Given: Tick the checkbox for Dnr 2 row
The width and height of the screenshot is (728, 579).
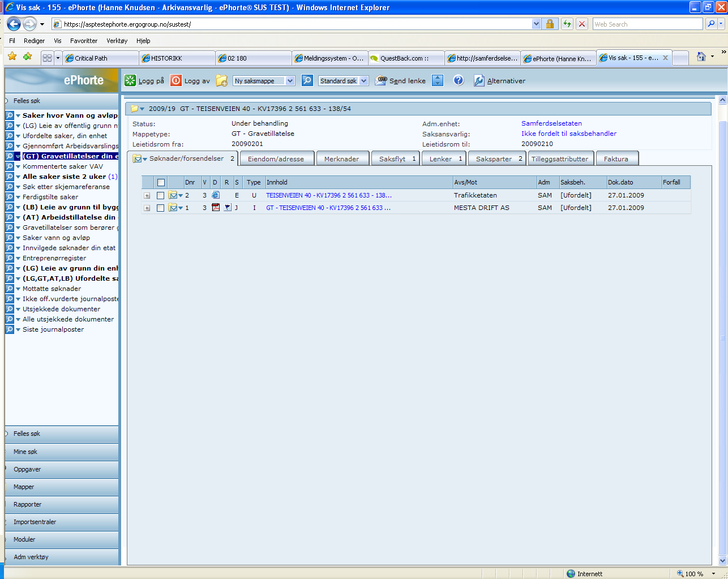Looking at the screenshot, I should point(160,195).
